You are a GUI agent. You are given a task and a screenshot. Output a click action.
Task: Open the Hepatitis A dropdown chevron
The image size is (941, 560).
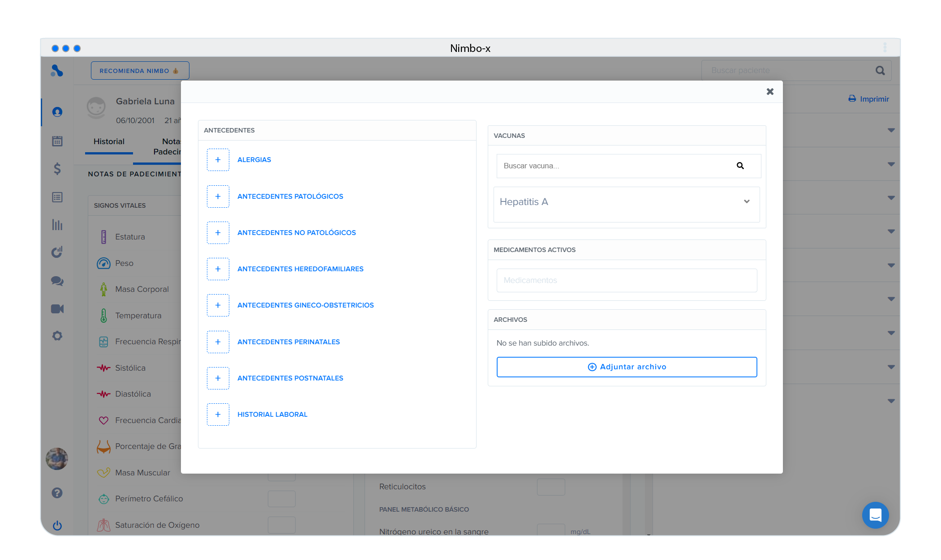point(747,201)
